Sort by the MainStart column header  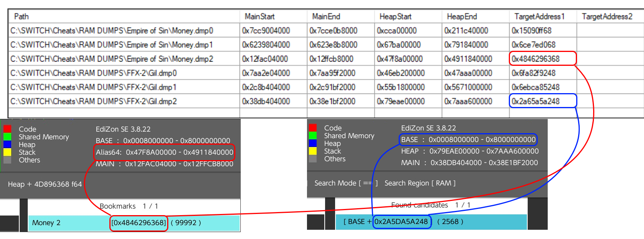tap(273, 16)
